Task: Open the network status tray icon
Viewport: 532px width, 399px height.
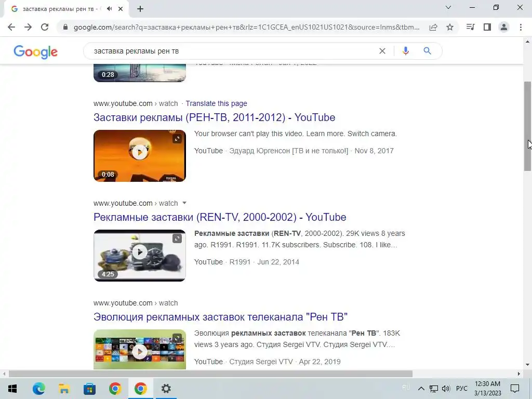Action: coord(434,389)
